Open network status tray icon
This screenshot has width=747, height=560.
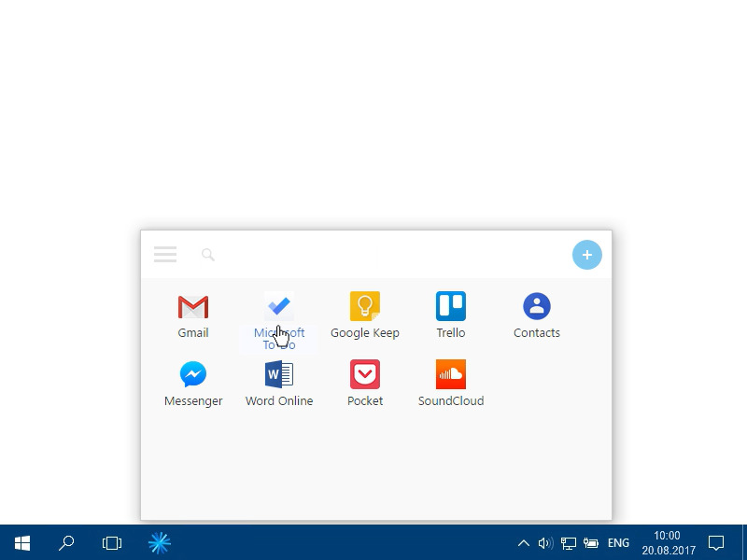(568, 543)
